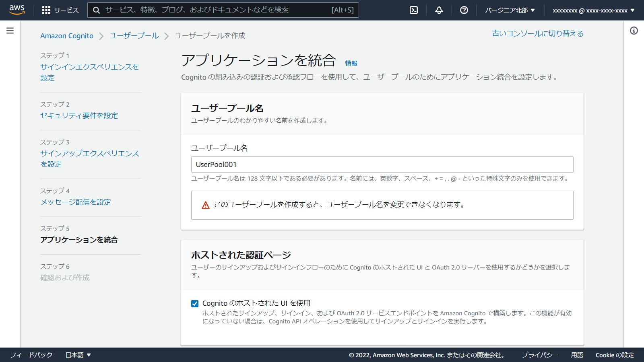Open the 日本語 language selector
644x362 pixels.
click(x=78, y=355)
